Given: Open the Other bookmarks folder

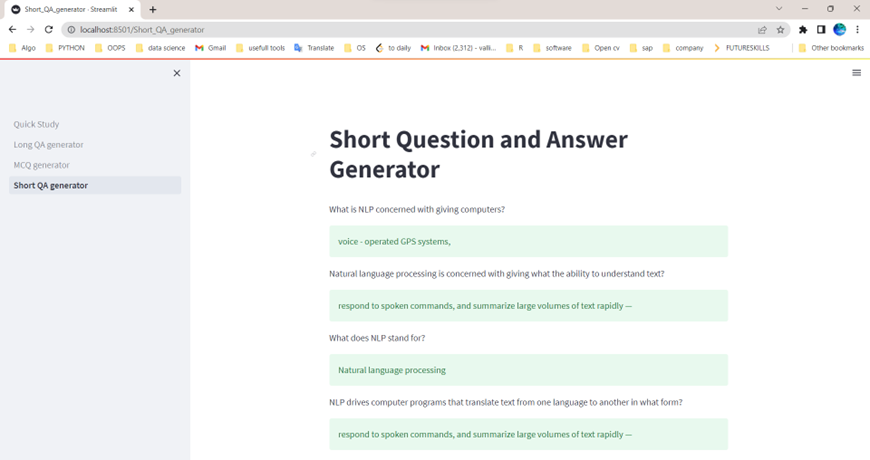Looking at the screenshot, I should coord(831,48).
